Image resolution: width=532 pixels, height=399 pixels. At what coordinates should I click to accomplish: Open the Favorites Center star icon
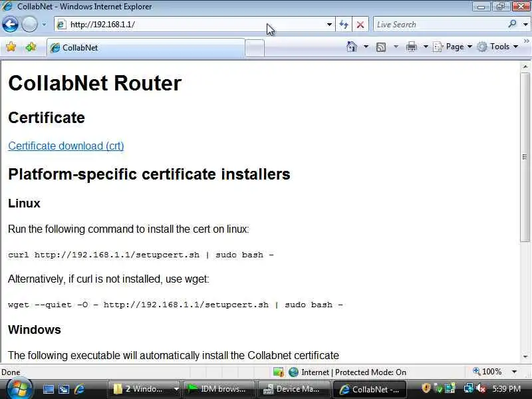pos(11,47)
